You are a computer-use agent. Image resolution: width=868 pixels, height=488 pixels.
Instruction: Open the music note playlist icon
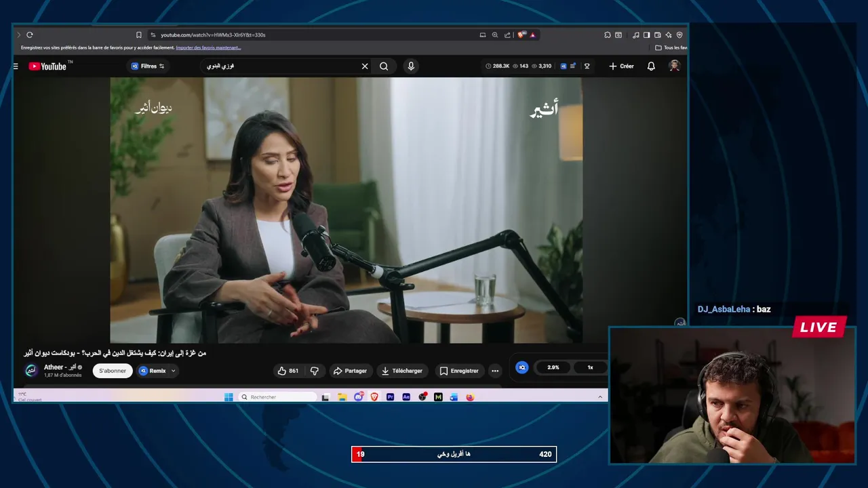(x=636, y=35)
